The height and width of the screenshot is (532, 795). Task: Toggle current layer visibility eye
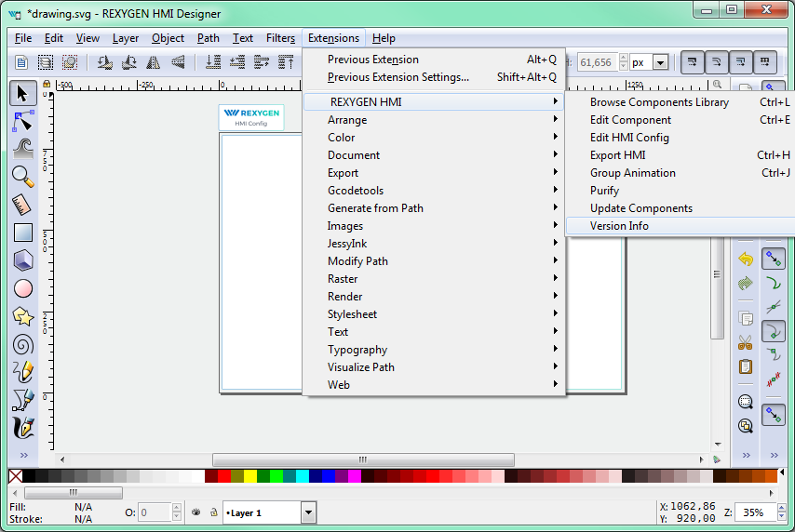coord(196,512)
